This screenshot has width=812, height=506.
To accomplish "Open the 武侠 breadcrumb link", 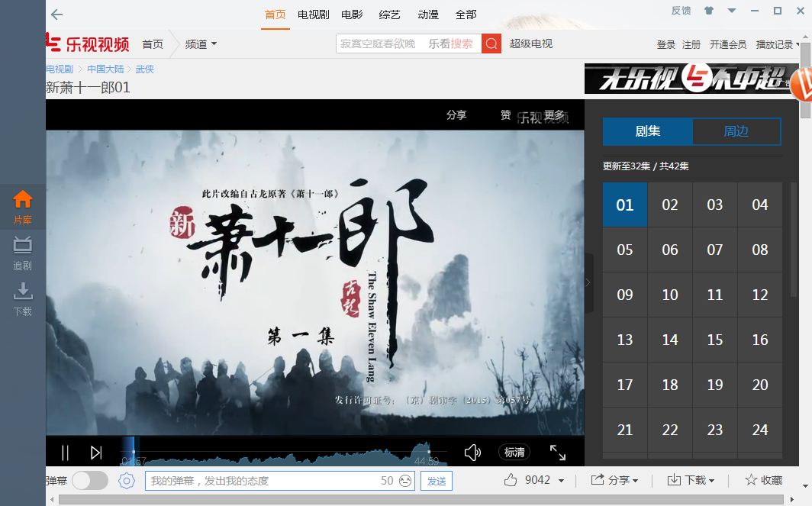I will (144, 69).
